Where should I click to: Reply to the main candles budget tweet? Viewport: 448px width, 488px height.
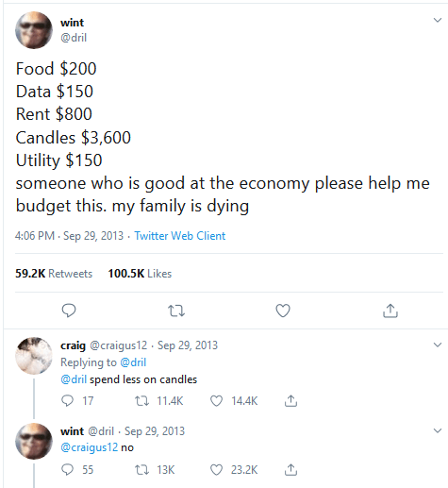click(x=69, y=311)
